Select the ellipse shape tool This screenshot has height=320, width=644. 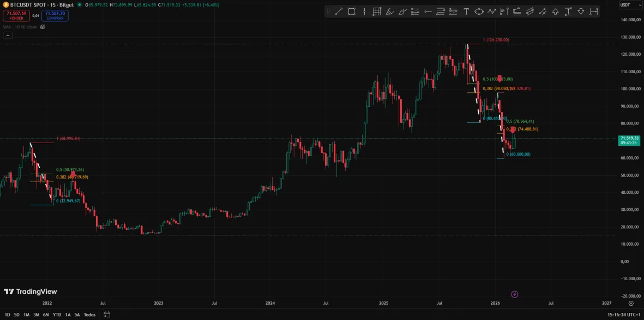point(479,11)
